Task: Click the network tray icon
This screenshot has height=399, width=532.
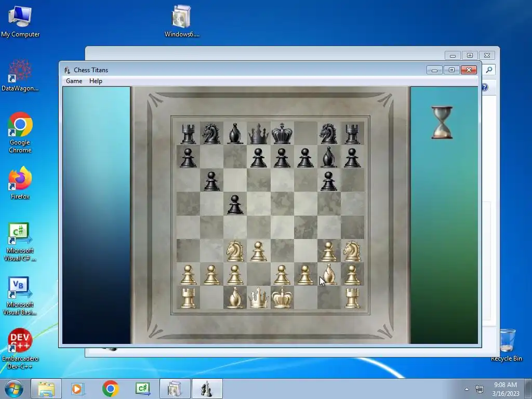Action: (x=480, y=389)
